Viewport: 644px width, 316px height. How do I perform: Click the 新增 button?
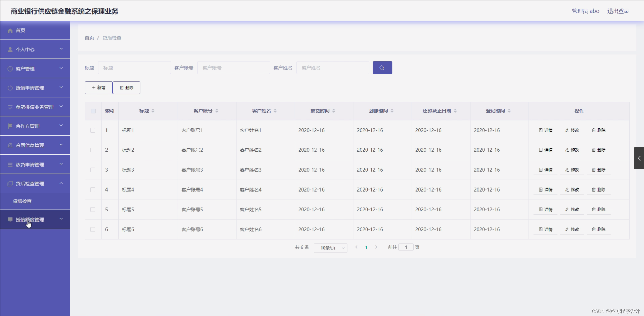pos(98,88)
